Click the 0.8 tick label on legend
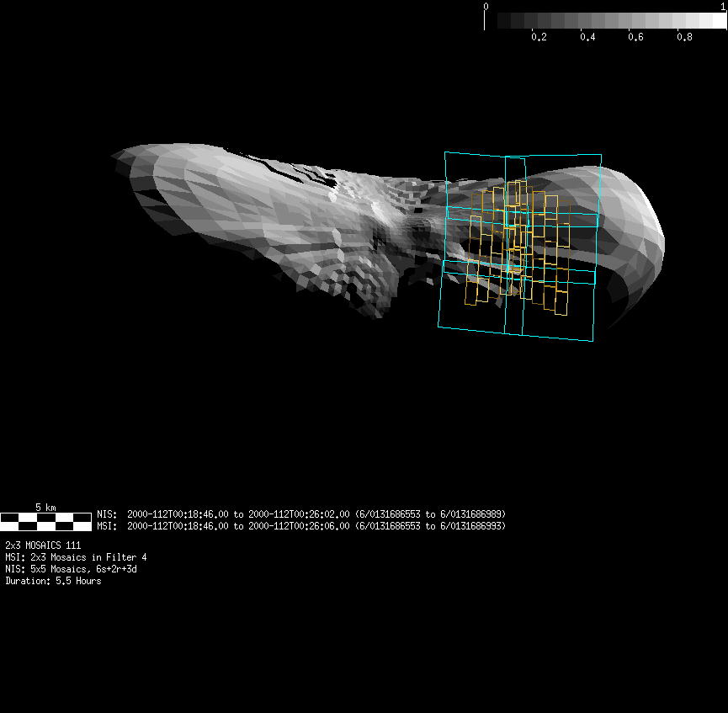Viewport: 728px width, 713px height. tap(684, 37)
